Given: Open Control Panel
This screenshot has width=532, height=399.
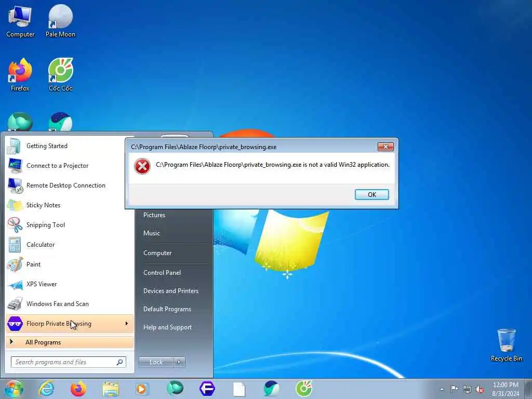Looking at the screenshot, I should tap(162, 272).
